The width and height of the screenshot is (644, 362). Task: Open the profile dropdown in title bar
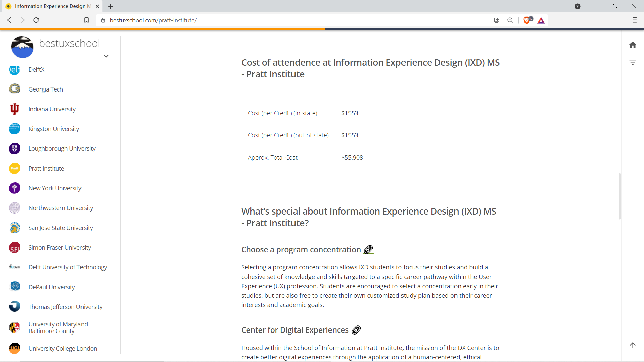click(x=577, y=6)
